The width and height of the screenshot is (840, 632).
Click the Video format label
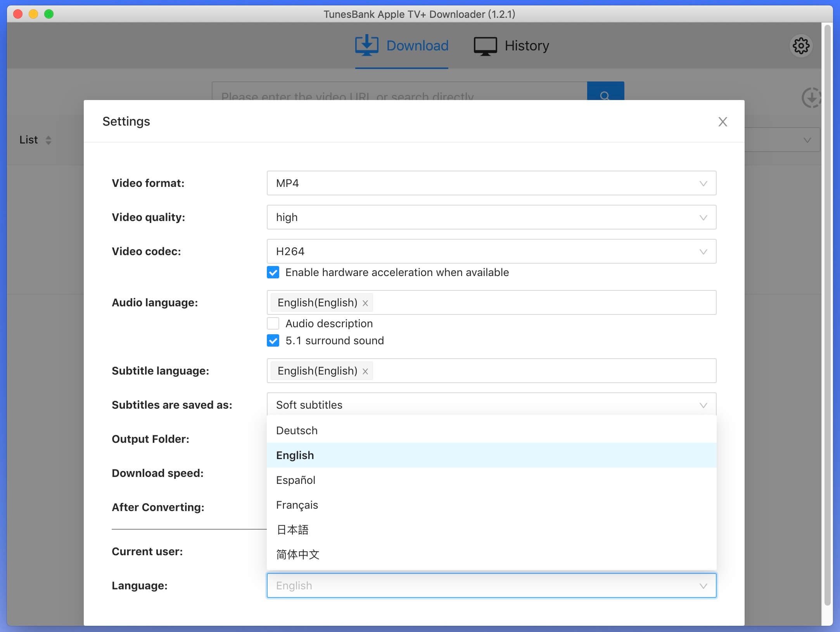148,183
